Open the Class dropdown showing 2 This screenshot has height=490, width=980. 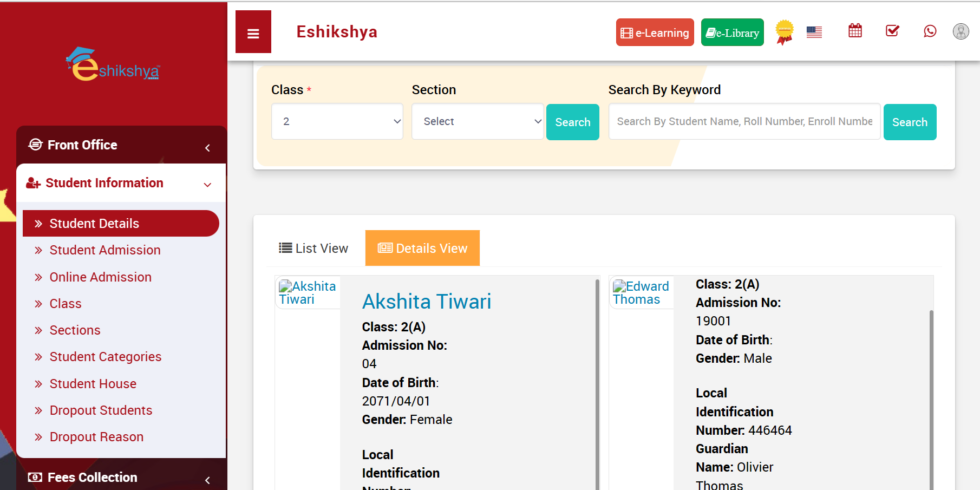point(337,121)
